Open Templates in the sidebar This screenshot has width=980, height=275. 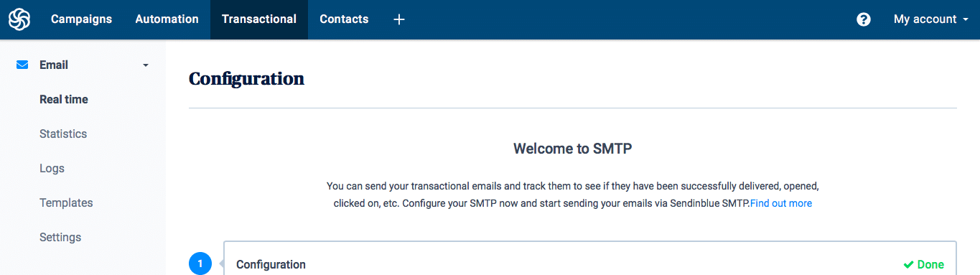coord(66,202)
